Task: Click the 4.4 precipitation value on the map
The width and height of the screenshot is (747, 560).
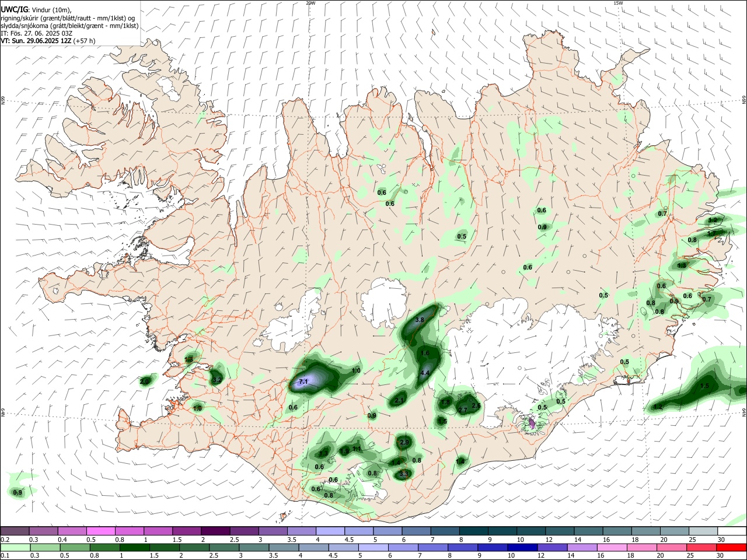Action: click(425, 373)
